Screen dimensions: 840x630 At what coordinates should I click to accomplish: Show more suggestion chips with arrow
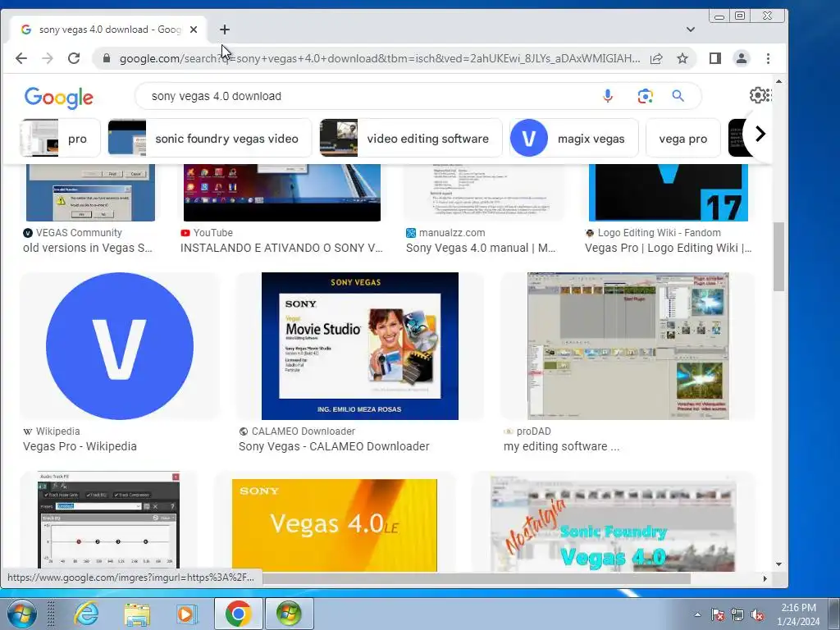(760, 134)
